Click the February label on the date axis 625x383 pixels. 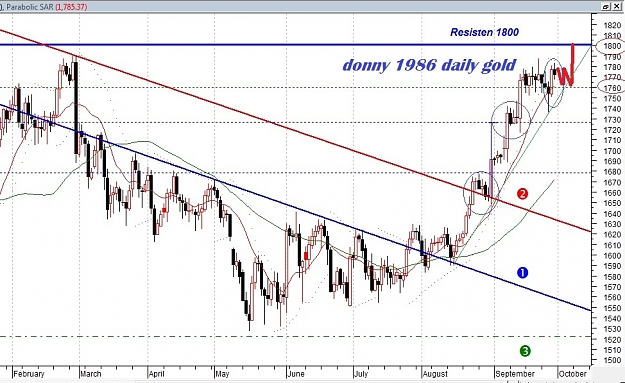coord(29,374)
